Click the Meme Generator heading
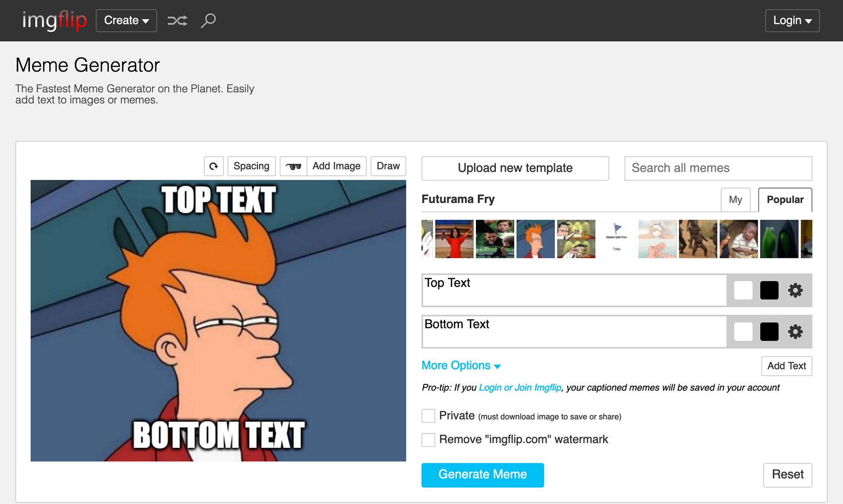The width and height of the screenshot is (843, 504). (x=88, y=65)
